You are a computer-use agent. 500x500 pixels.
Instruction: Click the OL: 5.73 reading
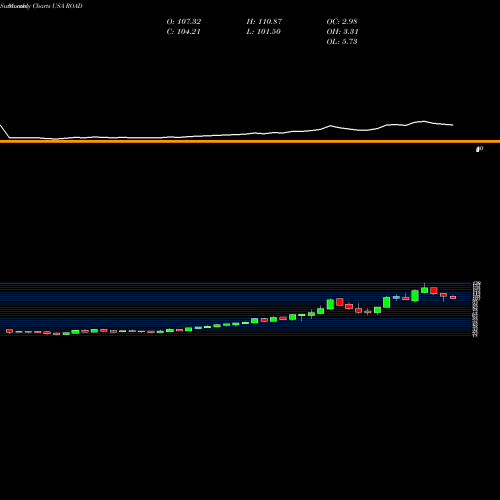[x=342, y=42]
